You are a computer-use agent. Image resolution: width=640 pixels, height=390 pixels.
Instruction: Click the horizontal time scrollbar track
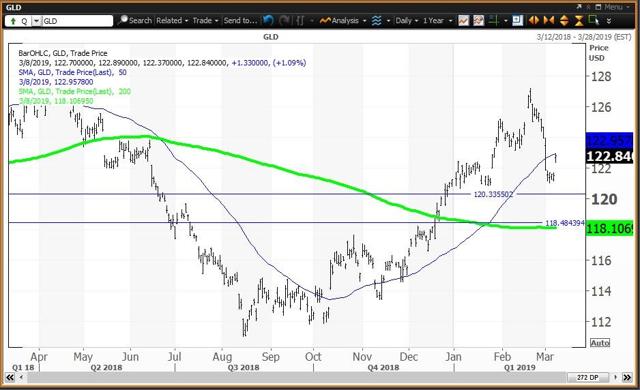tap(297, 378)
